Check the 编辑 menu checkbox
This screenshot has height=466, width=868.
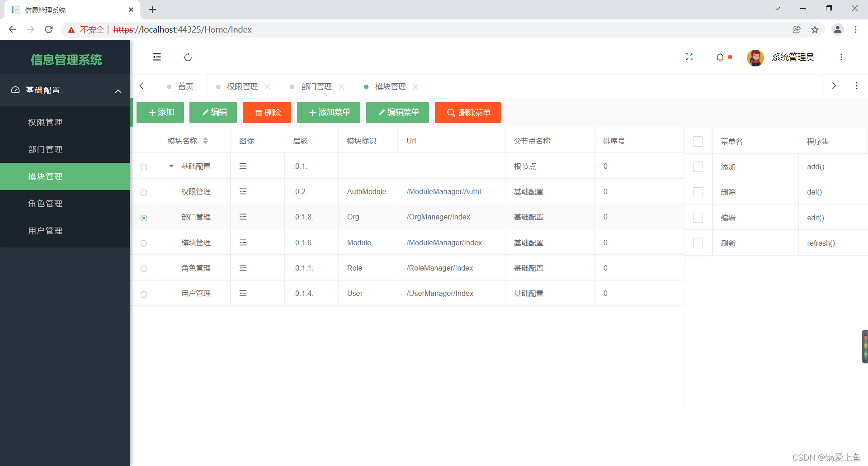(x=698, y=218)
